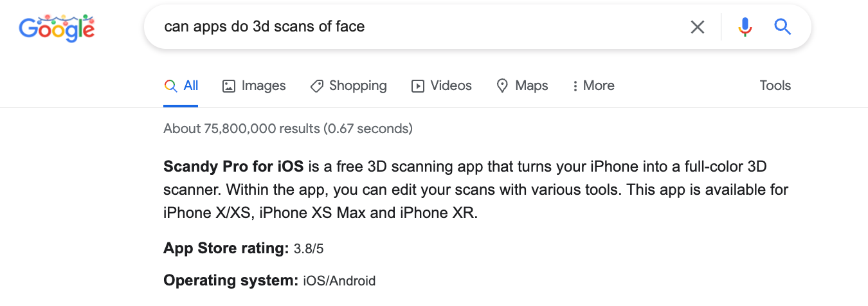The image size is (868, 306).
Task: Click the Maps pin icon
Action: click(x=503, y=86)
